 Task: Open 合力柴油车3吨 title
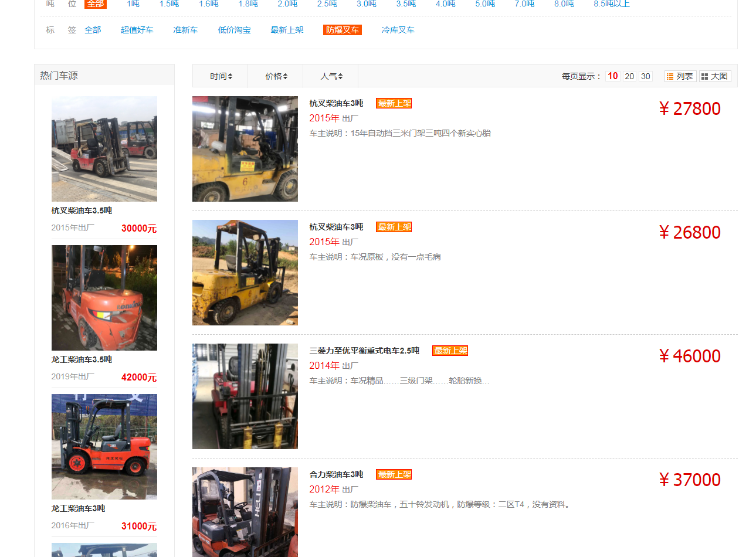point(337,474)
